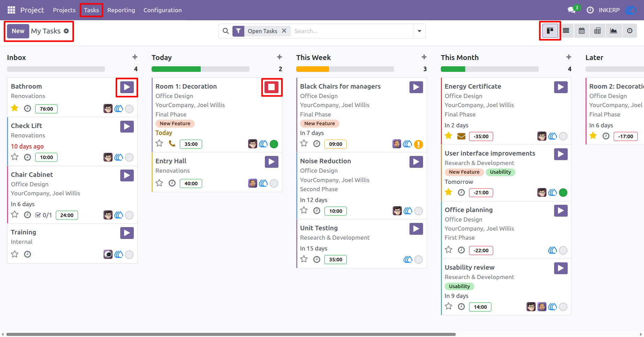Viewport: 644px width, 337px height.
Task: Open the My Tasks gear settings
Action: point(66,31)
